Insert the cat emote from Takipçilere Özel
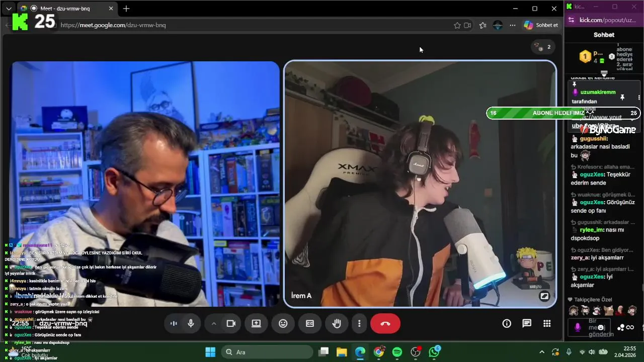Screen dimensions: 644x362 click(608, 311)
